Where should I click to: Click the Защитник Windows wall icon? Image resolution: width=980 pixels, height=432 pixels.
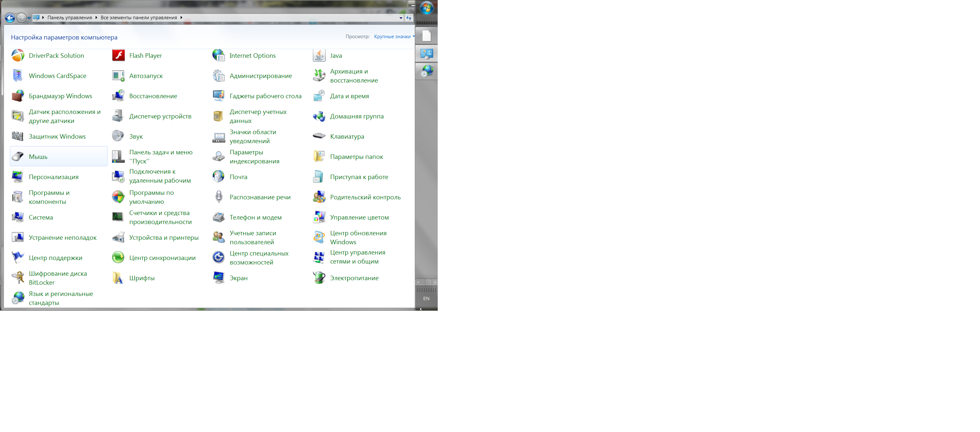coord(18,136)
